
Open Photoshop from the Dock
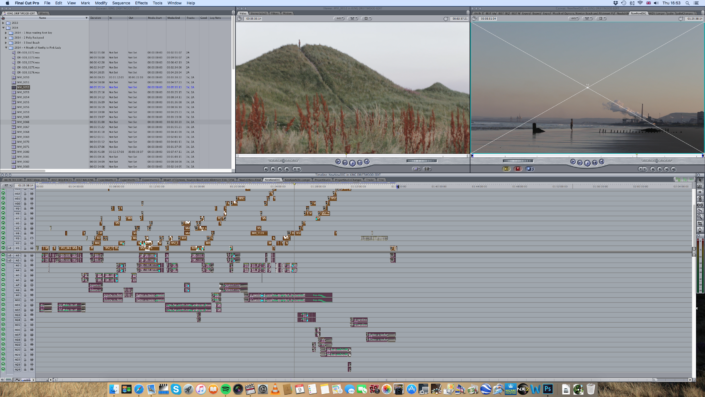(548, 389)
